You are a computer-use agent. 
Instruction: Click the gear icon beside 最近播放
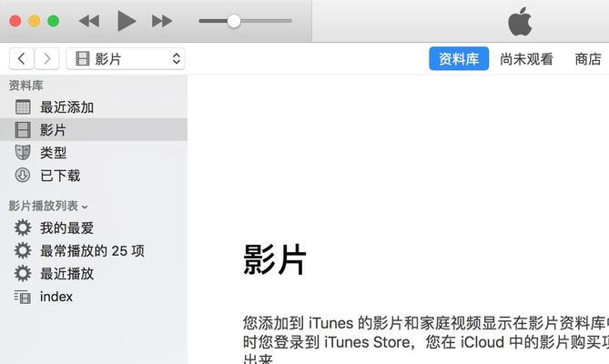(x=23, y=274)
